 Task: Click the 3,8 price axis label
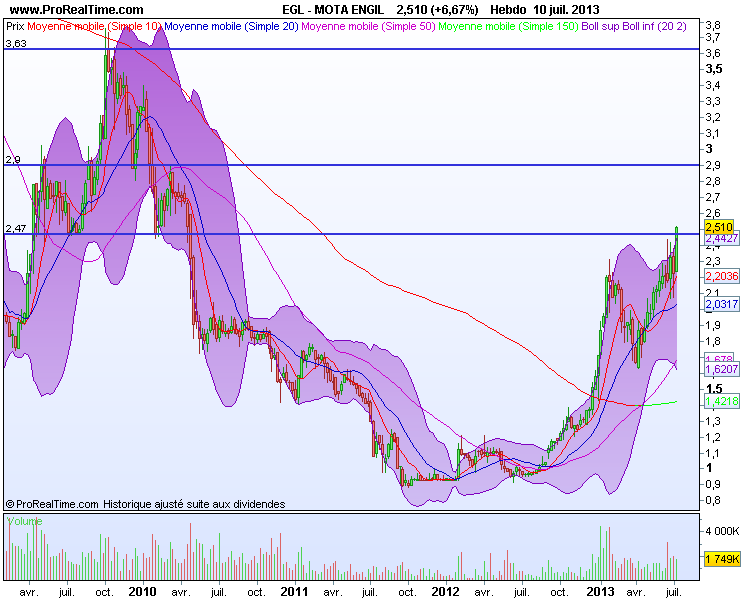713,25
